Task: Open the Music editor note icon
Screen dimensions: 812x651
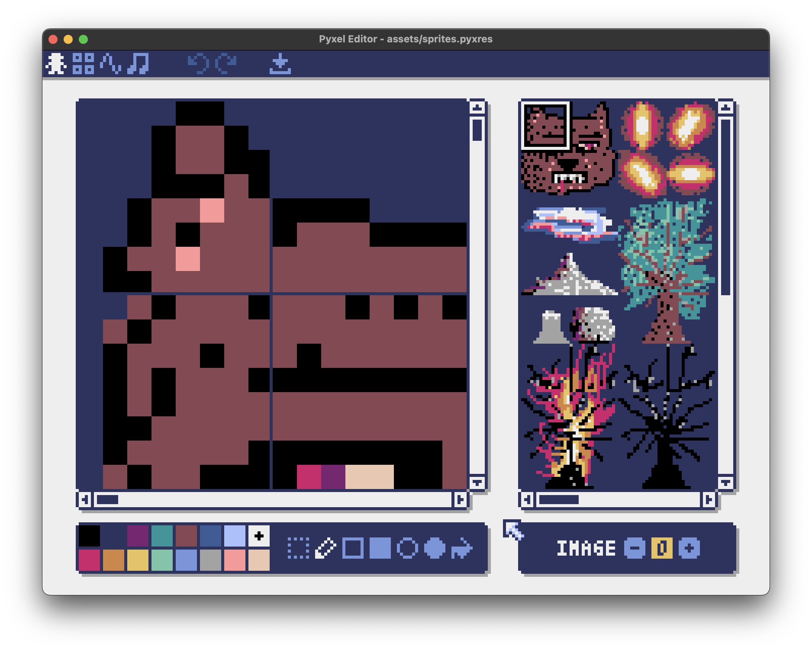Action: tap(138, 63)
